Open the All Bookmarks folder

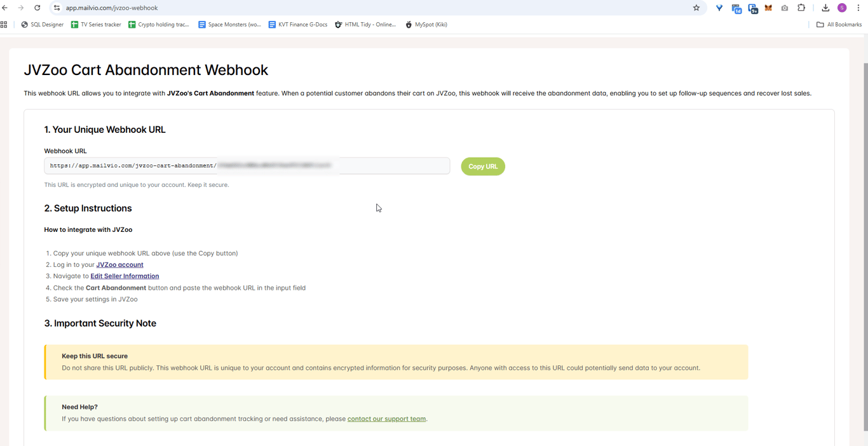pyautogui.click(x=839, y=25)
